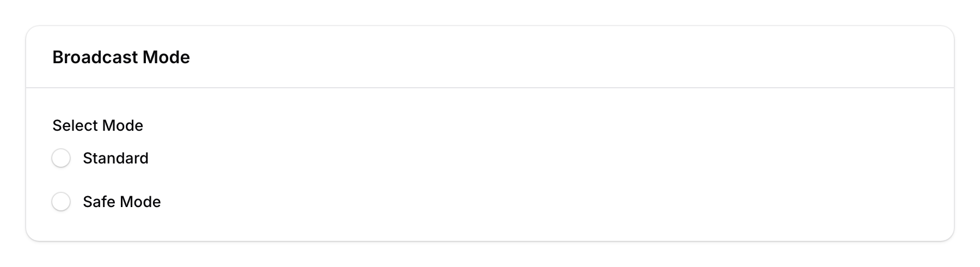
Task: Activate the Standard mode radio circle
Action: pos(61,159)
